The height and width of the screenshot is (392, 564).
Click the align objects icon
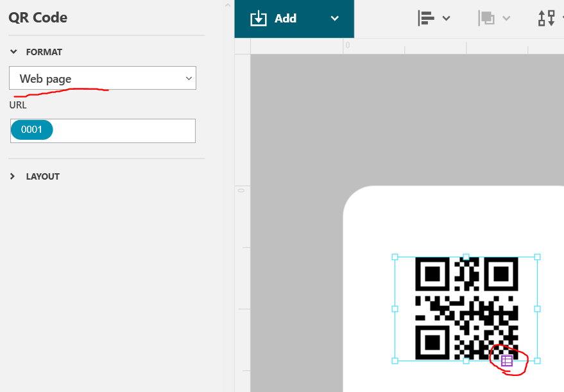click(426, 18)
